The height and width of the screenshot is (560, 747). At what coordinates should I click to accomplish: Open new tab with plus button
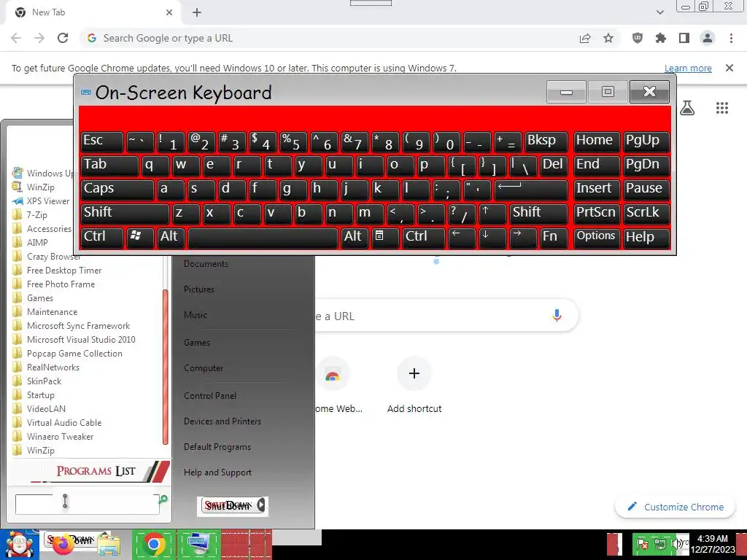197,12
